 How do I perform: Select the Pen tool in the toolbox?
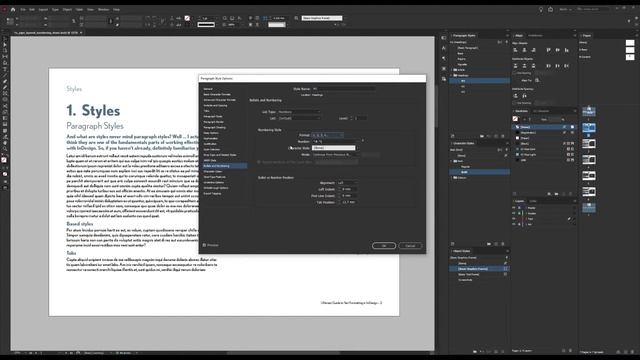[5, 81]
